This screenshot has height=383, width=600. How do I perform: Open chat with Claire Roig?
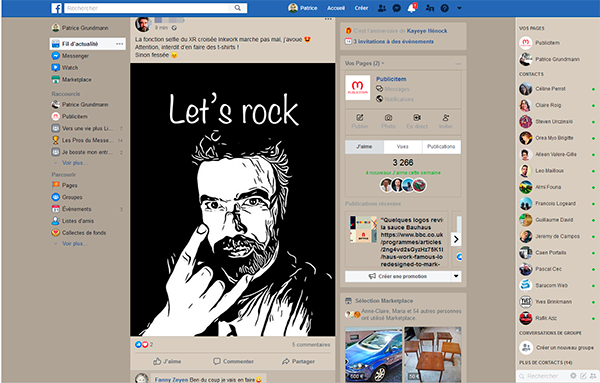556,105
